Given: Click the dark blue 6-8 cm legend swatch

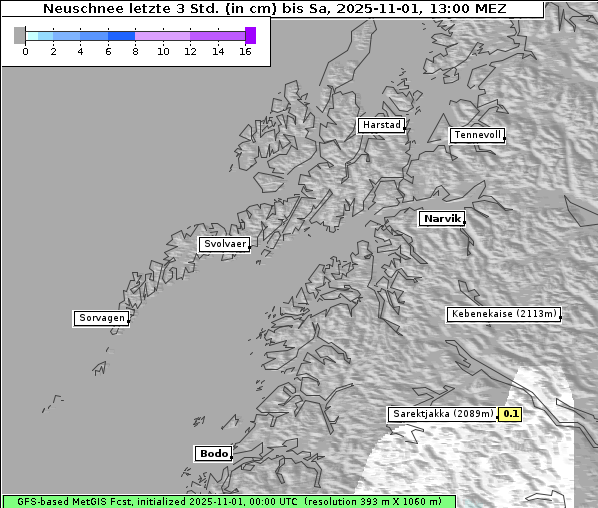Looking at the screenshot, I should point(122,36).
